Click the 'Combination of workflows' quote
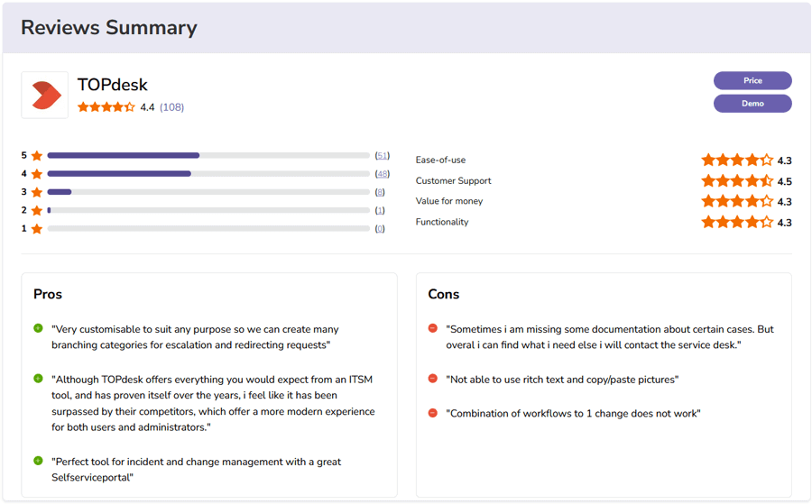This screenshot has height=504, width=812. [x=573, y=414]
